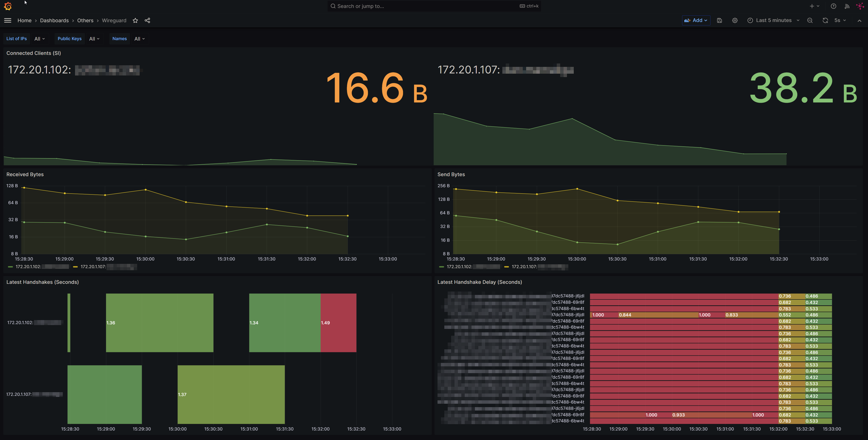Click green swatch of 172.20.1.102 in Received Bytes legend

pyautogui.click(x=10, y=267)
